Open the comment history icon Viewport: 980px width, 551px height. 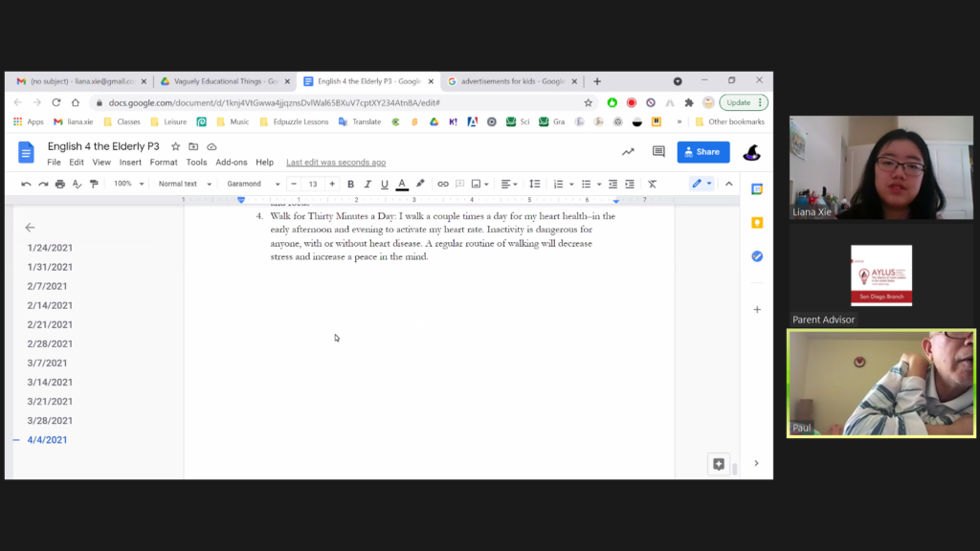coord(658,152)
